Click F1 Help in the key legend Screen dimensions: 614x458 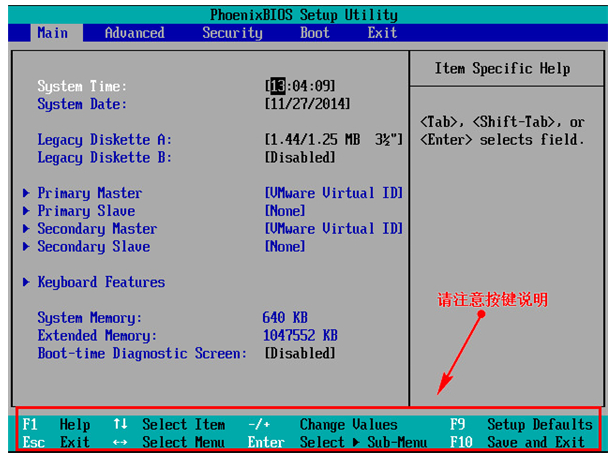[x=56, y=424]
